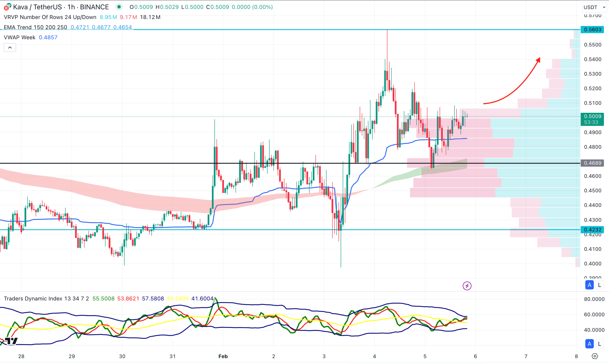Click the 0.5603 price line label
This screenshot has width=609, height=364.
click(593, 29)
